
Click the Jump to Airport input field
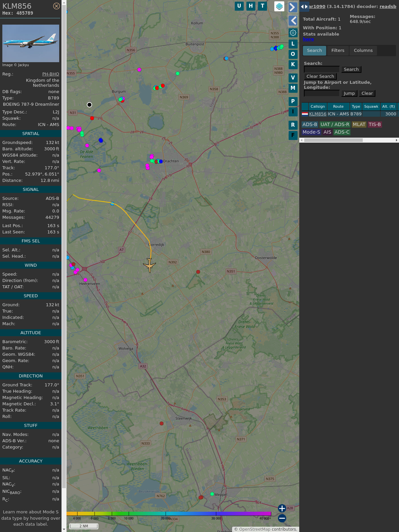coord(322,93)
